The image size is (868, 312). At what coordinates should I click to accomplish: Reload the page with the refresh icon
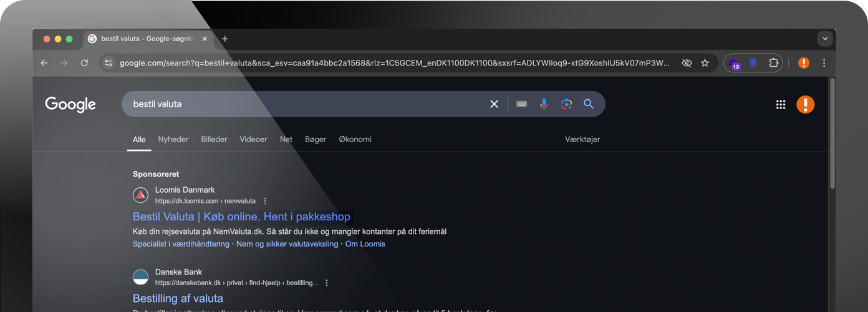(84, 63)
